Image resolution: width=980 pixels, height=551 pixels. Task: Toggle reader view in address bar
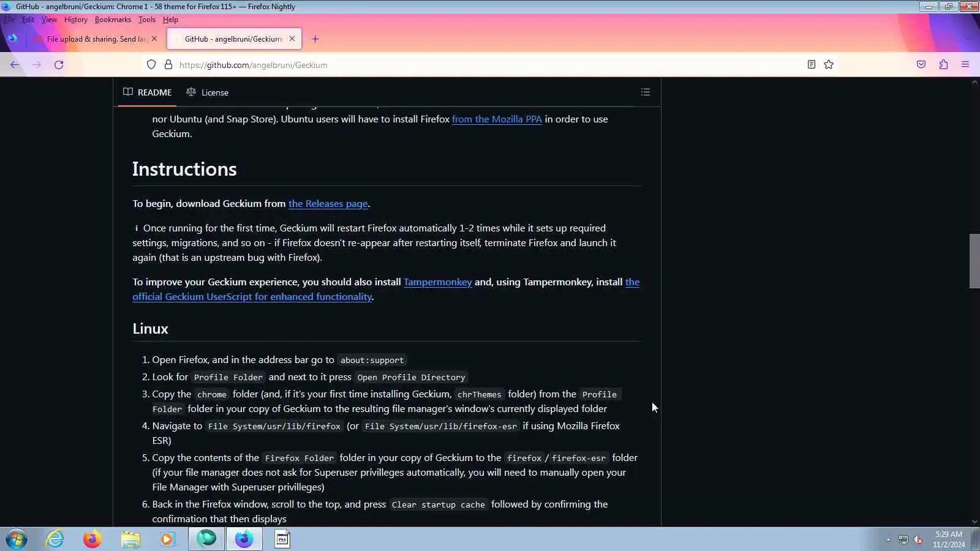pyautogui.click(x=812, y=64)
